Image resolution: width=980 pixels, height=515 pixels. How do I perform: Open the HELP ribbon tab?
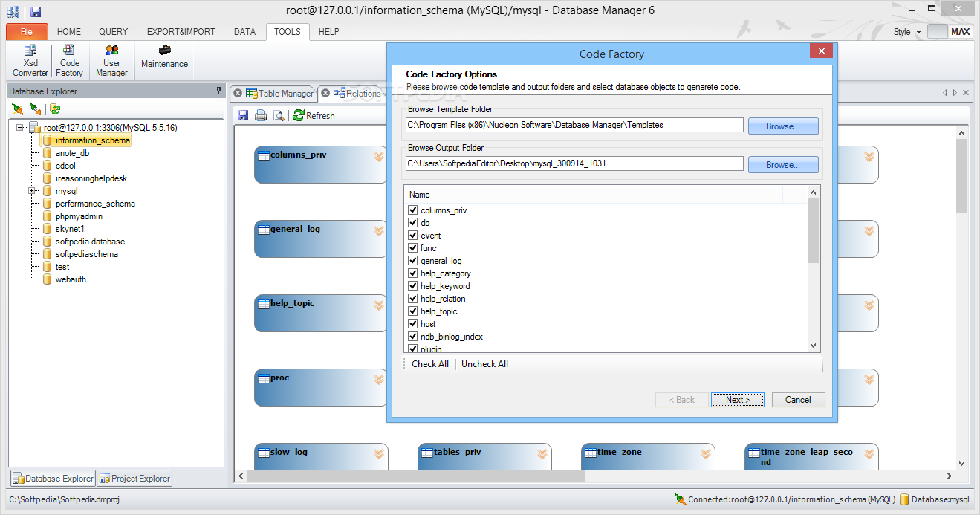[328, 32]
